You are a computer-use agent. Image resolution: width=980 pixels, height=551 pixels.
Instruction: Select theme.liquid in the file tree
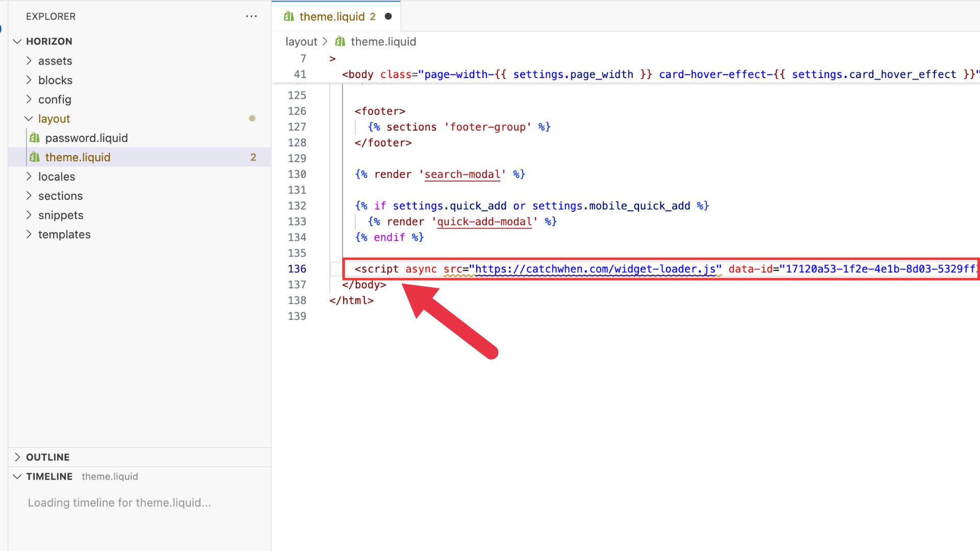click(x=139, y=157)
